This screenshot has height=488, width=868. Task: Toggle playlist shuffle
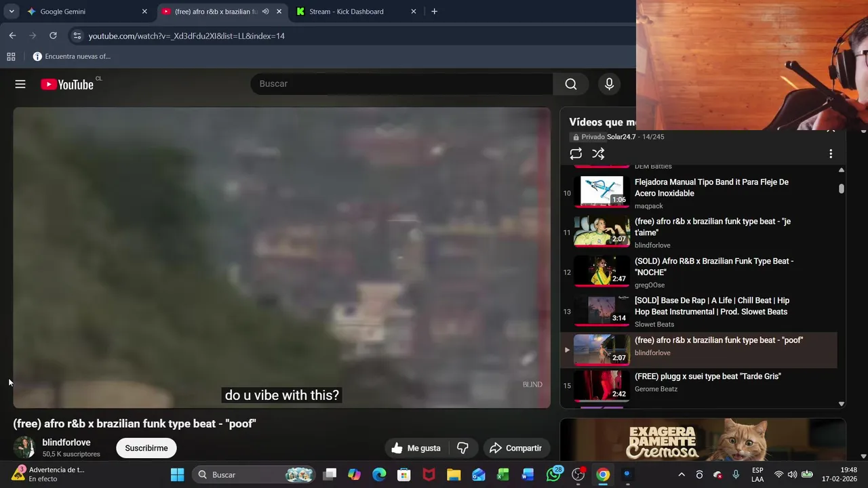pos(598,154)
